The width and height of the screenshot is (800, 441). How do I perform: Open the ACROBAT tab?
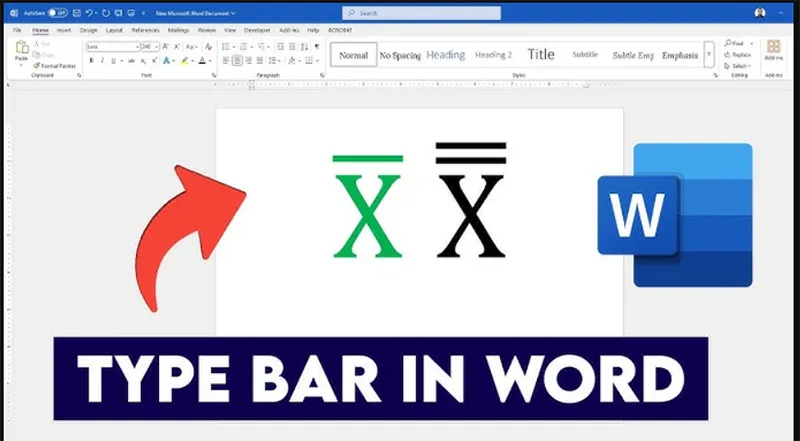[x=340, y=30]
